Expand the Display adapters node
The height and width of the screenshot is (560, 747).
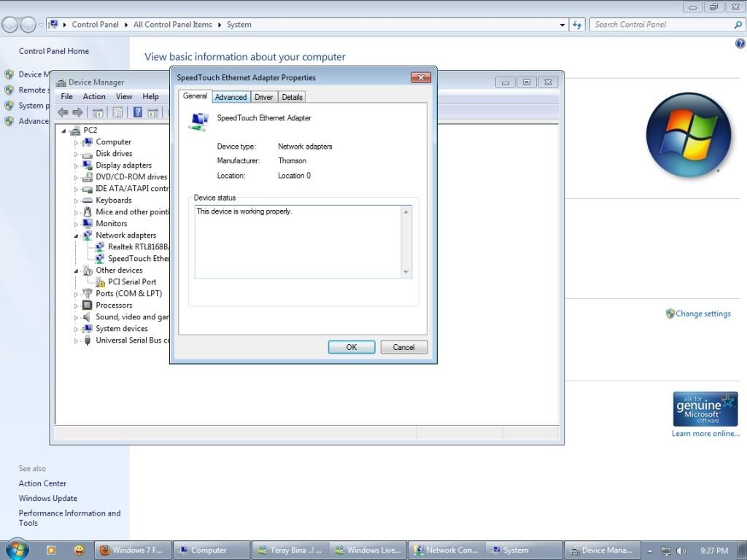point(76,166)
